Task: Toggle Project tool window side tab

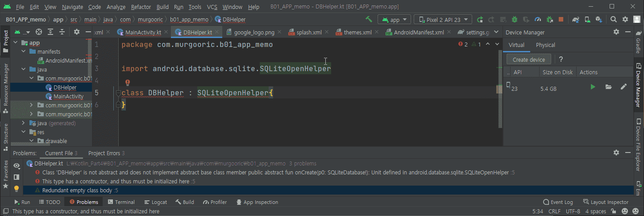Action: pos(6,41)
